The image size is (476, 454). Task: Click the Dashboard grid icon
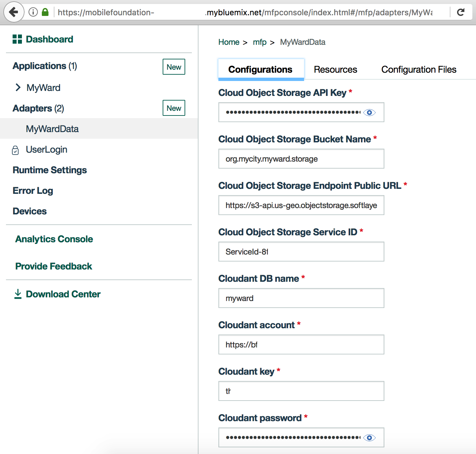point(17,39)
